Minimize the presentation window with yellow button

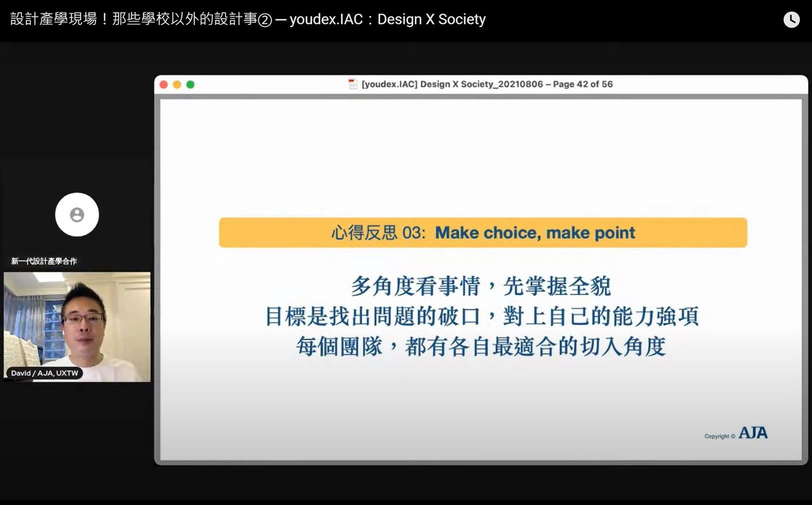click(177, 84)
